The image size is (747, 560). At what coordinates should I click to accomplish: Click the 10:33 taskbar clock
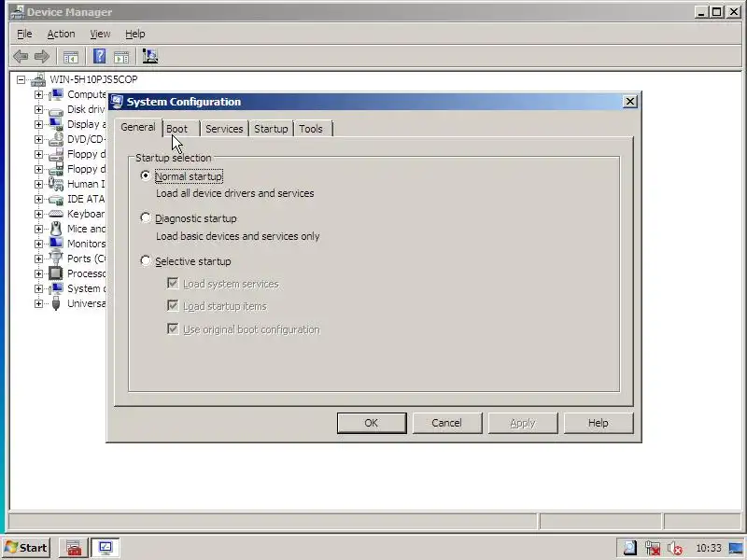[709, 548]
